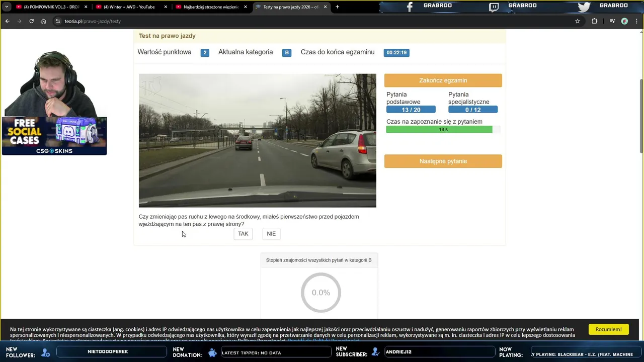The height and width of the screenshot is (362, 644).
Task: Select the Testy na prawo jazdy 2026 tab
Action: pos(291,7)
